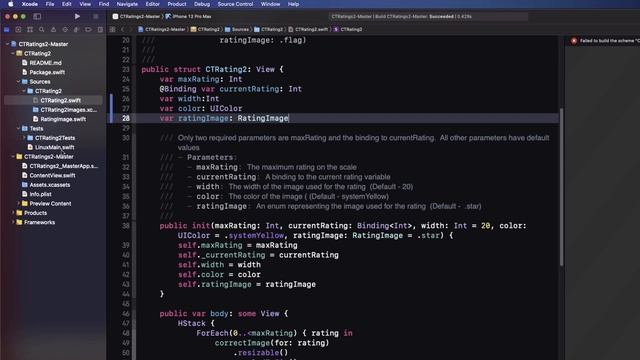Open the Window menu
The width and height of the screenshot is (640, 360).
(270, 4)
